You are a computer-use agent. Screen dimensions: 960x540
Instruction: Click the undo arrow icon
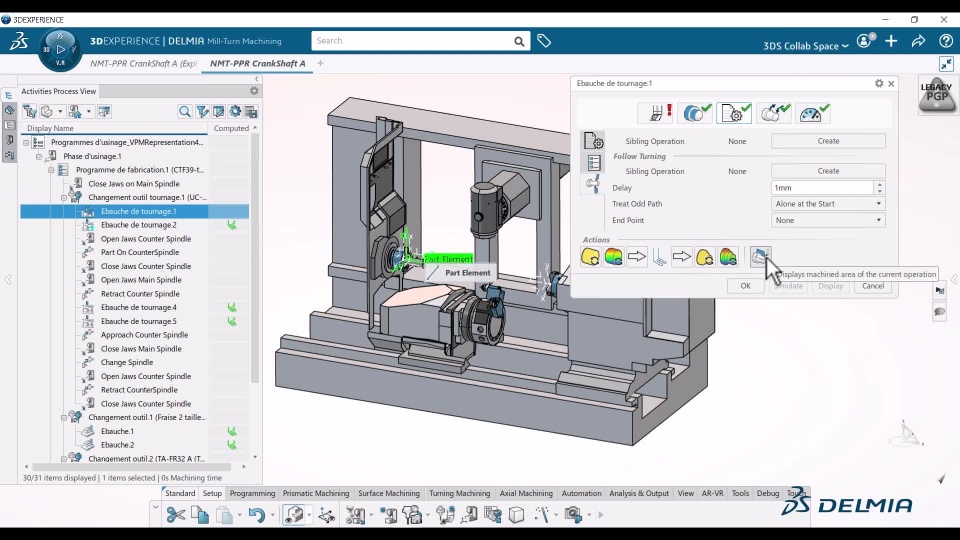(x=256, y=515)
